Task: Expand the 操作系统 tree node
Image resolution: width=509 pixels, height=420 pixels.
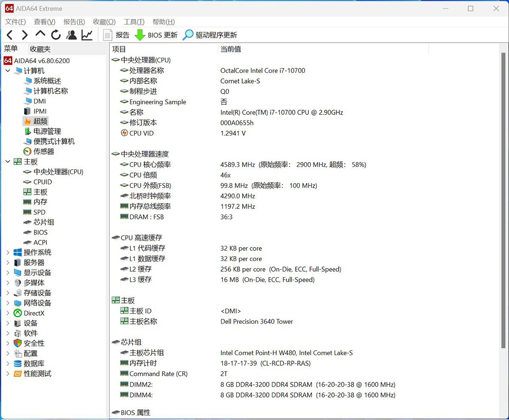Action: 8,252
